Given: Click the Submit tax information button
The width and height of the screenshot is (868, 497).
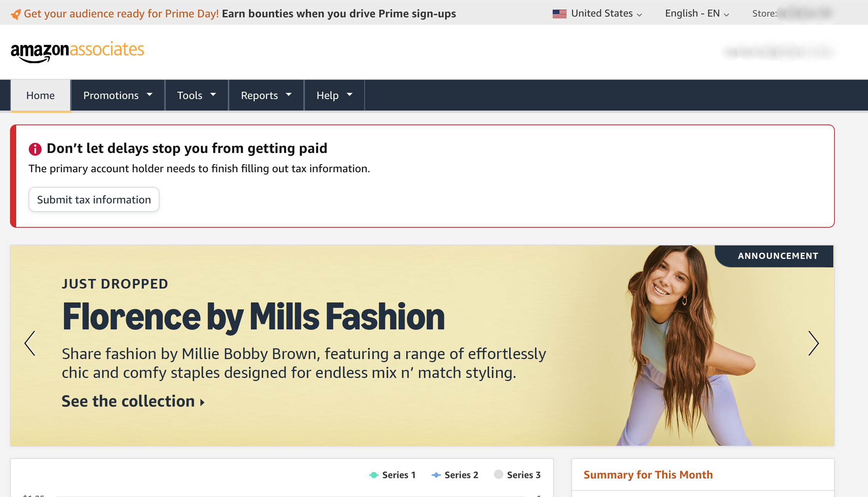Looking at the screenshot, I should click(94, 200).
